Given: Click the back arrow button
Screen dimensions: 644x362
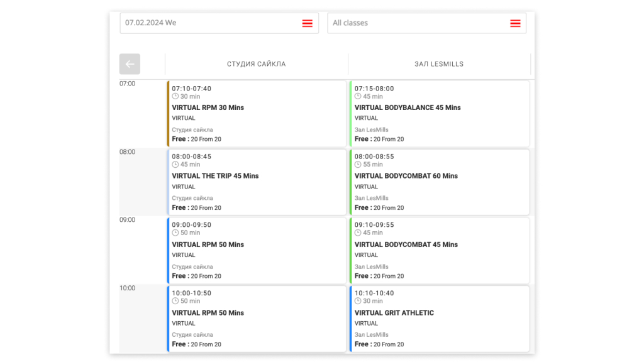Looking at the screenshot, I should 130,64.
